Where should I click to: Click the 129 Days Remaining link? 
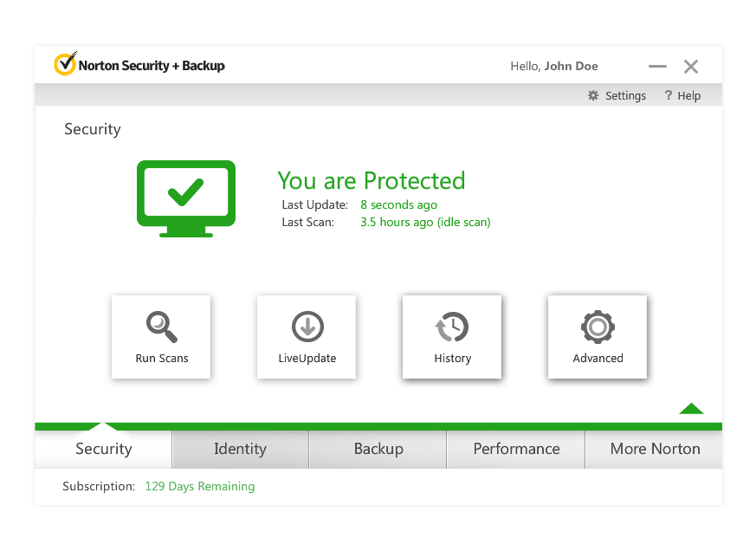(x=200, y=486)
